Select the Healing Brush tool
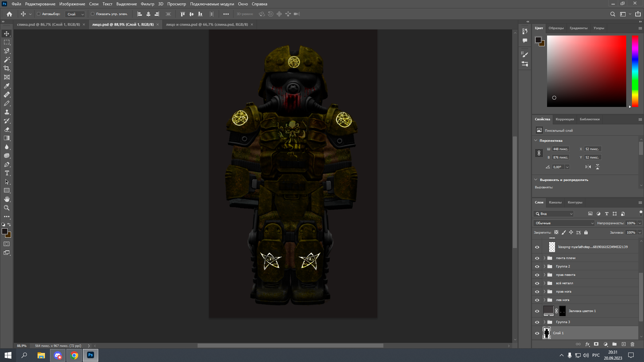 point(7,95)
